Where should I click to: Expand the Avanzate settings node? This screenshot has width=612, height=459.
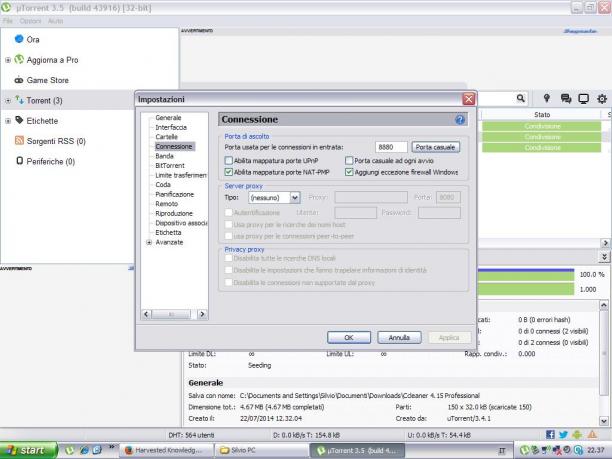(x=149, y=242)
